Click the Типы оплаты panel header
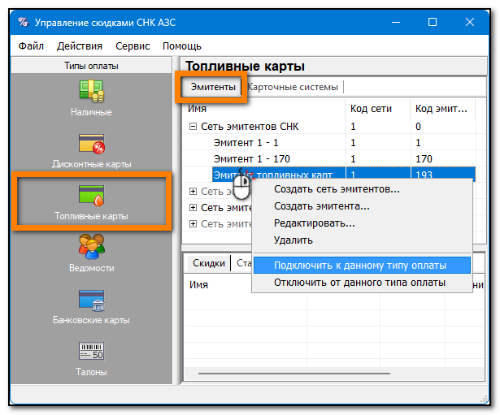The image size is (500, 415). [x=91, y=66]
